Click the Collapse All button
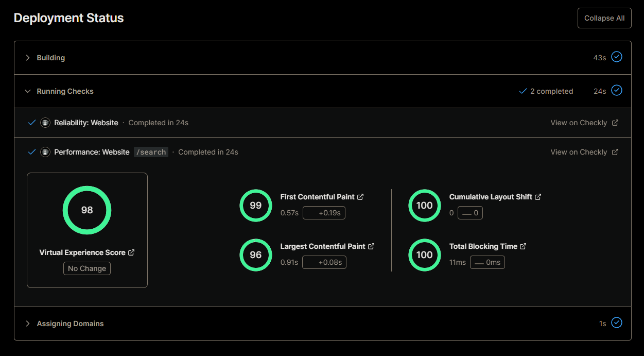The width and height of the screenshot is (644, 356). pos(604,18)
